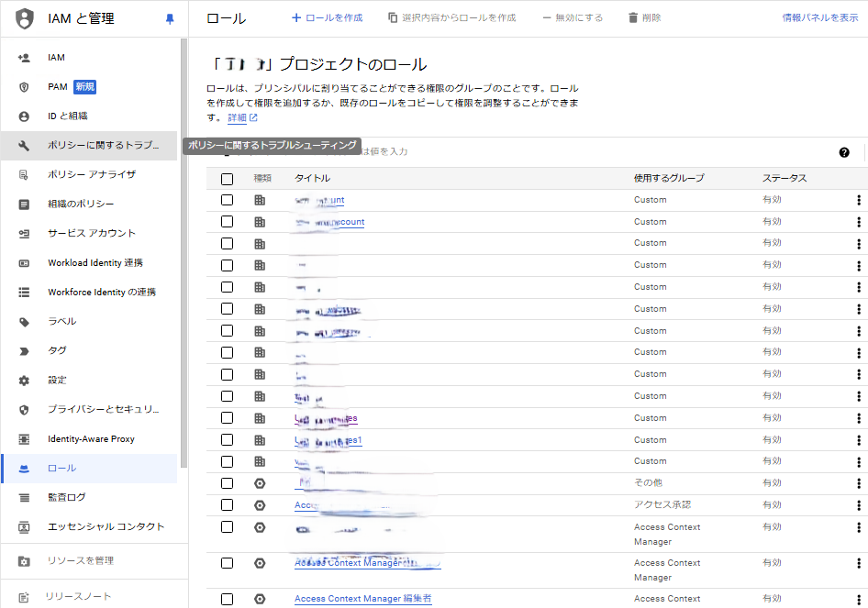Viewport: 868px width, 608px height.
Task: Toggle the select-all header checkbox
Action: click(x=227, y=179)
